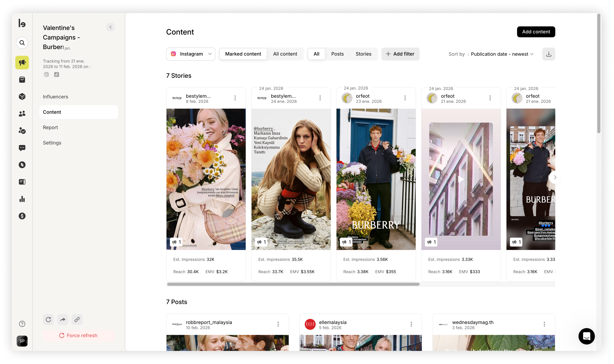Image resolution: width=614 pixels, height=364 pixels.
Task: Open the Instagram platform dropdown
Action: 191,54
